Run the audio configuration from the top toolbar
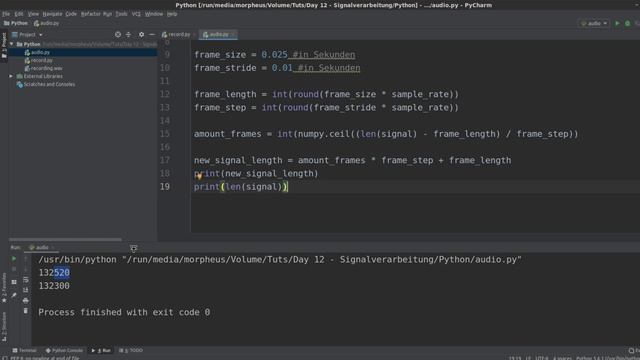The width and height of the screenshot is (640, 360). coord(617,24)
